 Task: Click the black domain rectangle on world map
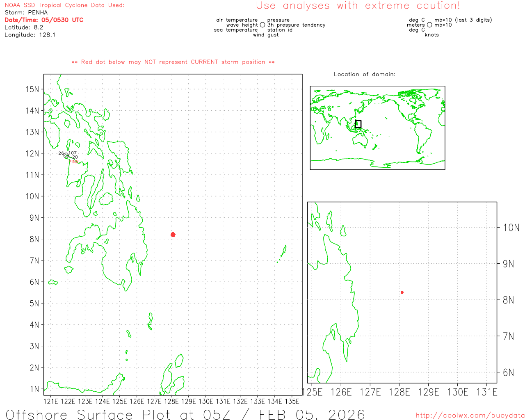click(358, 124)
